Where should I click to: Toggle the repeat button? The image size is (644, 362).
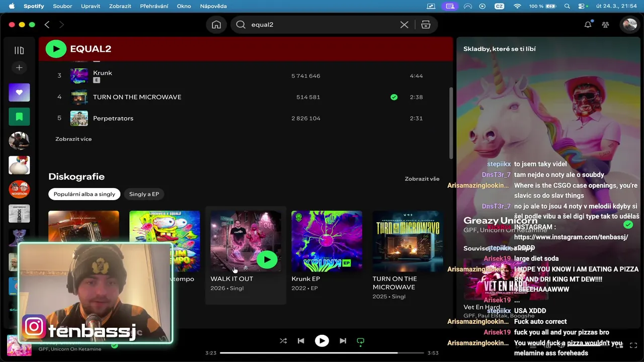(360, 341)
